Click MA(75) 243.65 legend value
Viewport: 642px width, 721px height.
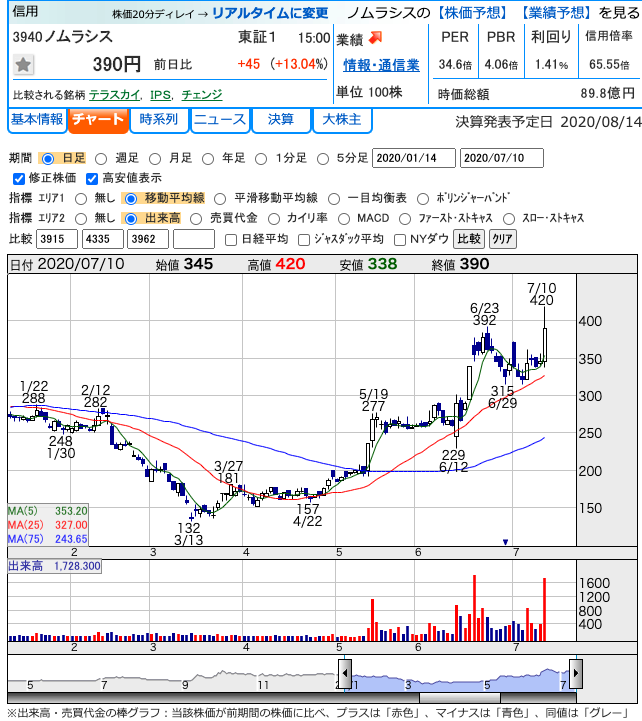click(71, 539)
